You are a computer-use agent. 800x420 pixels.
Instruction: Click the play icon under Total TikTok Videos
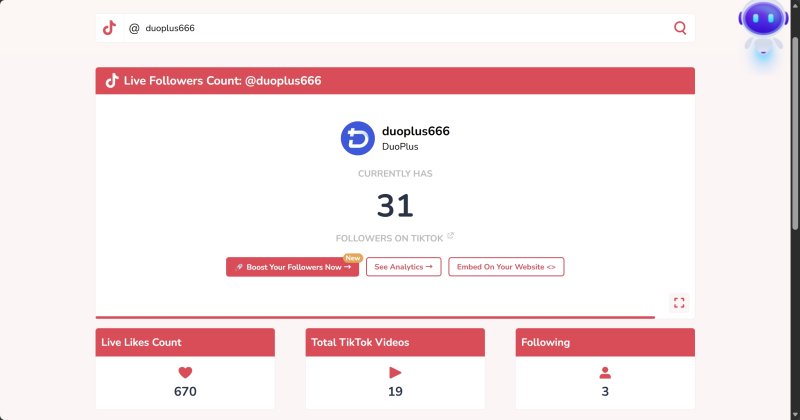(x=395, y=373)
